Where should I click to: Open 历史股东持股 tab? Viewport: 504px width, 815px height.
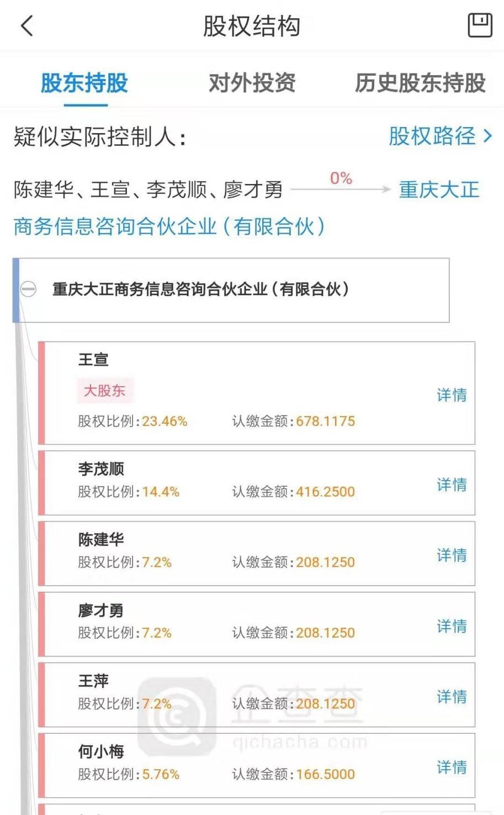[420, 83]
